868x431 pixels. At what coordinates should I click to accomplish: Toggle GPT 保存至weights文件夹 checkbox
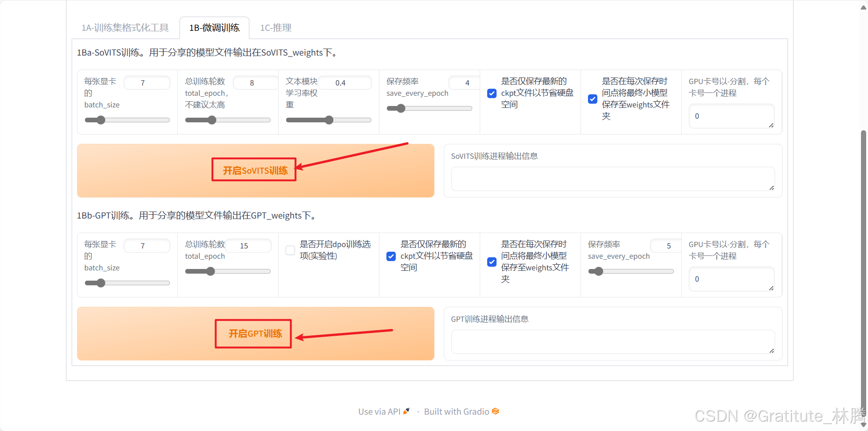coord(492,261)
